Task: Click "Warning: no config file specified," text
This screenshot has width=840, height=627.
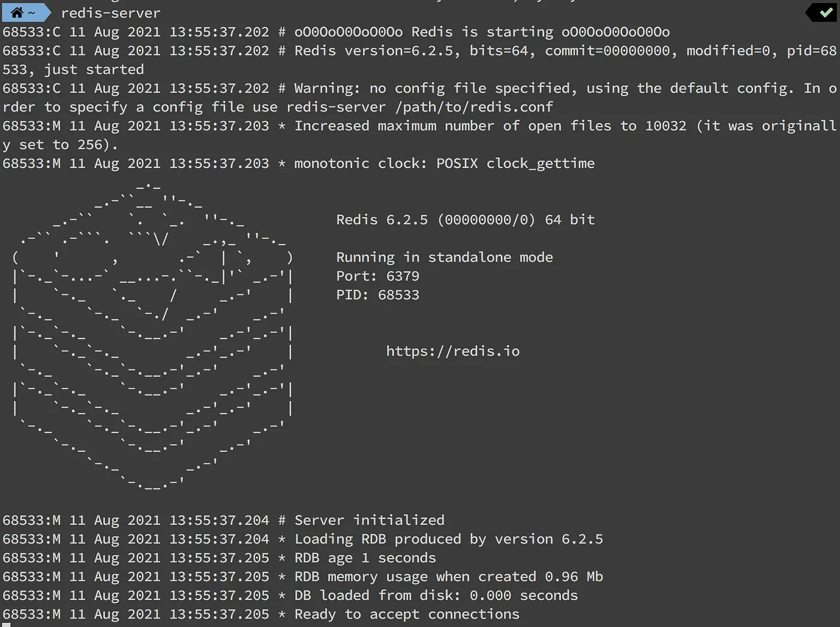Action: click(436, 88)
